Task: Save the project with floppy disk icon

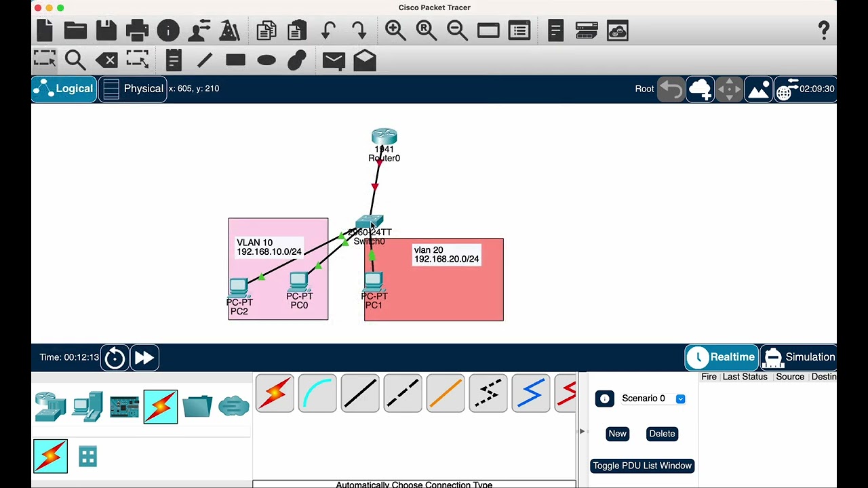Action: point(106,30)
